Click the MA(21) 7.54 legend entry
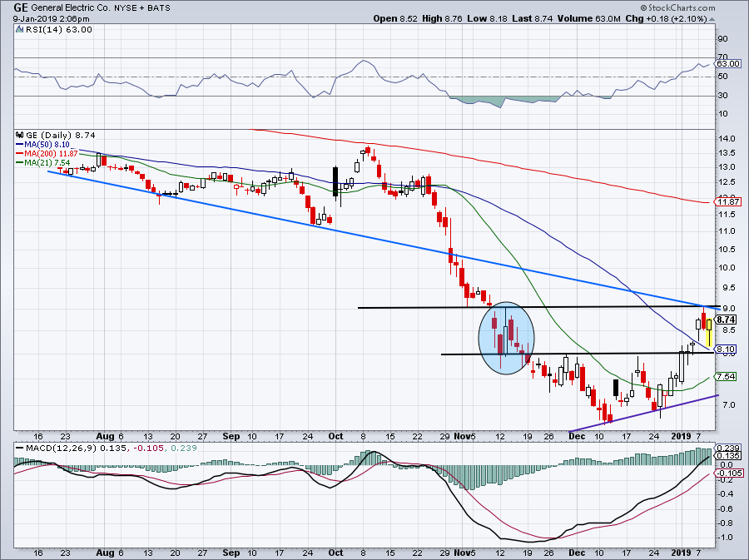This screenshot has height=560, width=749. point(43,163)
